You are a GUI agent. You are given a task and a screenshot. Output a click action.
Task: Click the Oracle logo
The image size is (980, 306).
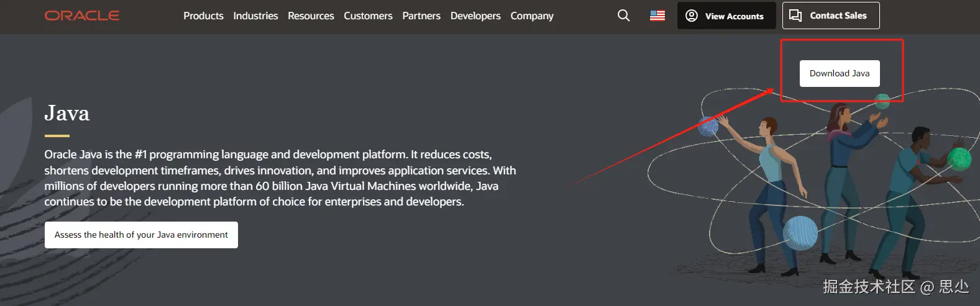pyautogui.click(x=82, y=16)
